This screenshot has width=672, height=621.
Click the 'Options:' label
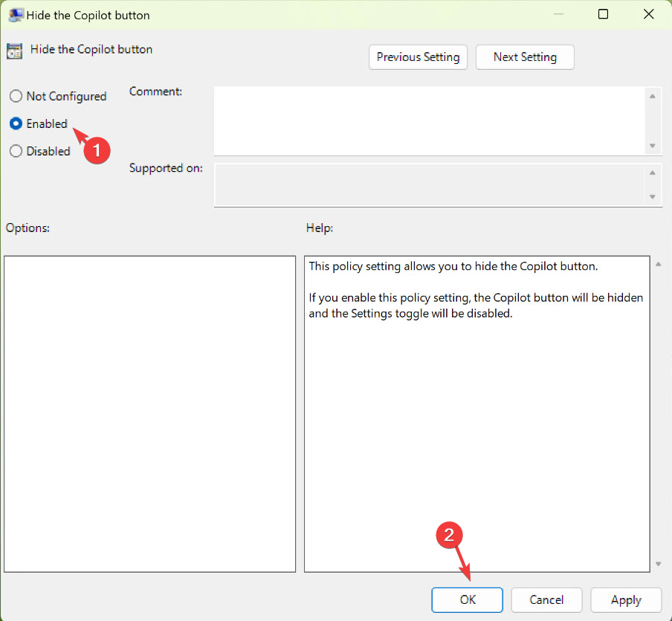pos(28,228)
